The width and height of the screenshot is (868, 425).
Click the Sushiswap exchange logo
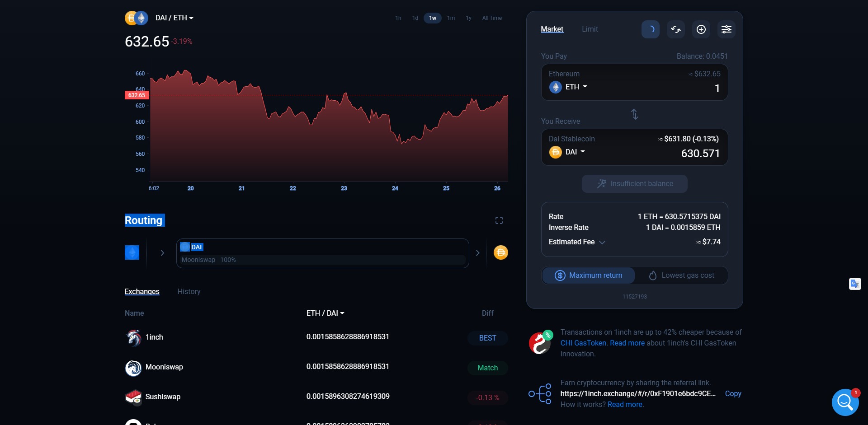pyautogui.click(x=133, y=397)
